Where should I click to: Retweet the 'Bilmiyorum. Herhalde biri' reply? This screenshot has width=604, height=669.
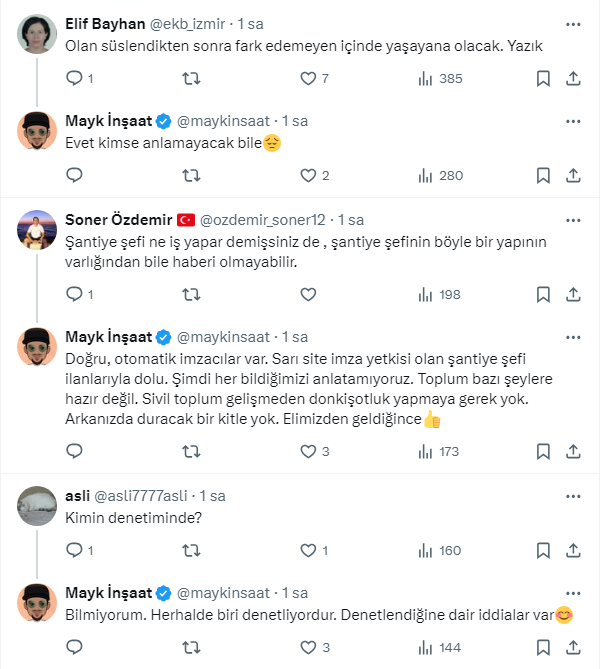[x=191, y=647]
